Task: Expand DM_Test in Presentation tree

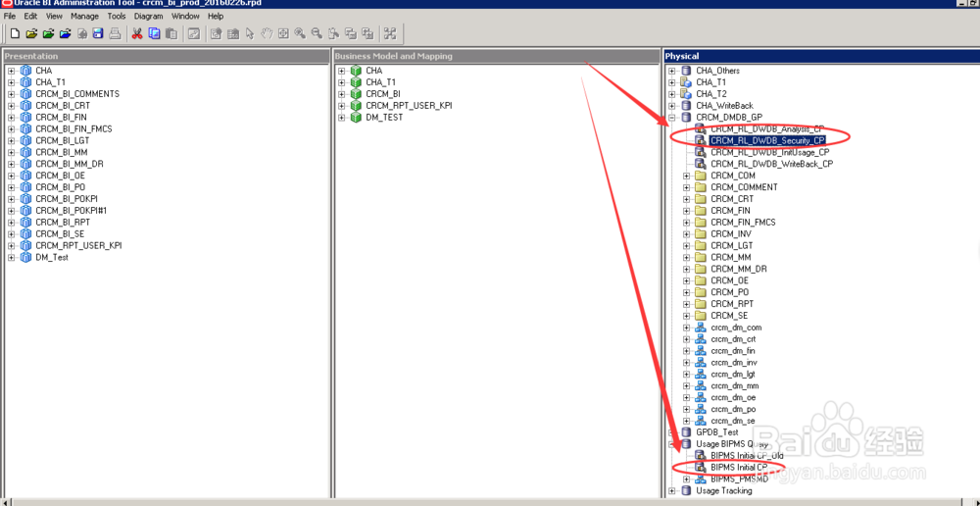Action: 11,257
